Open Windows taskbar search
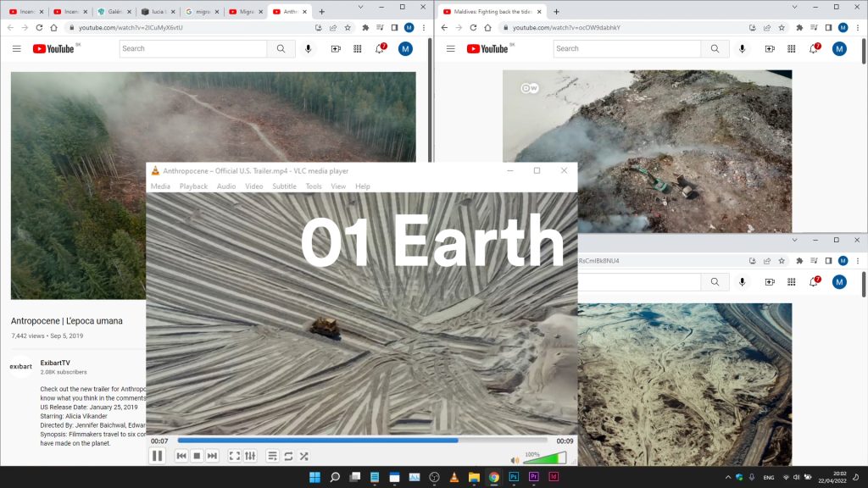868x488 pixels. (335, 477)
